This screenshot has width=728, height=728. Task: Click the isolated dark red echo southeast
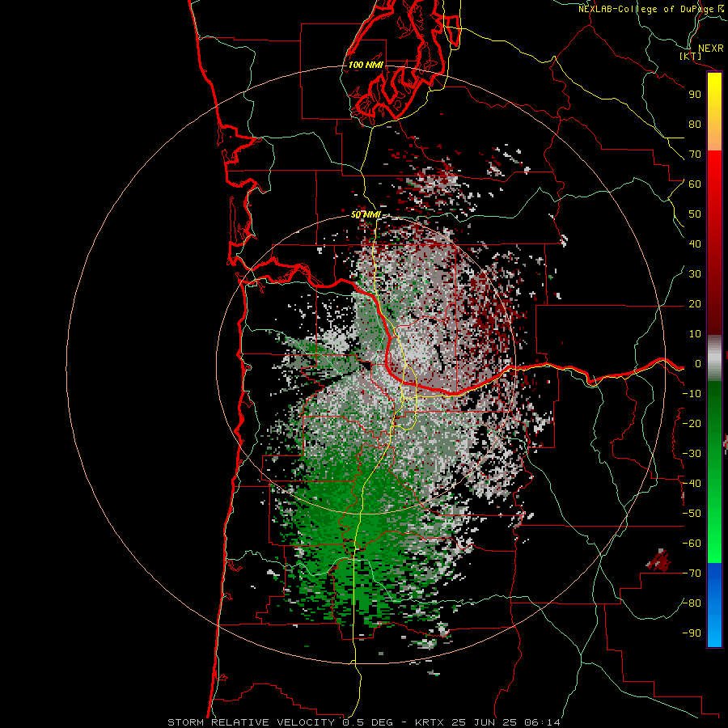[659, 561]
